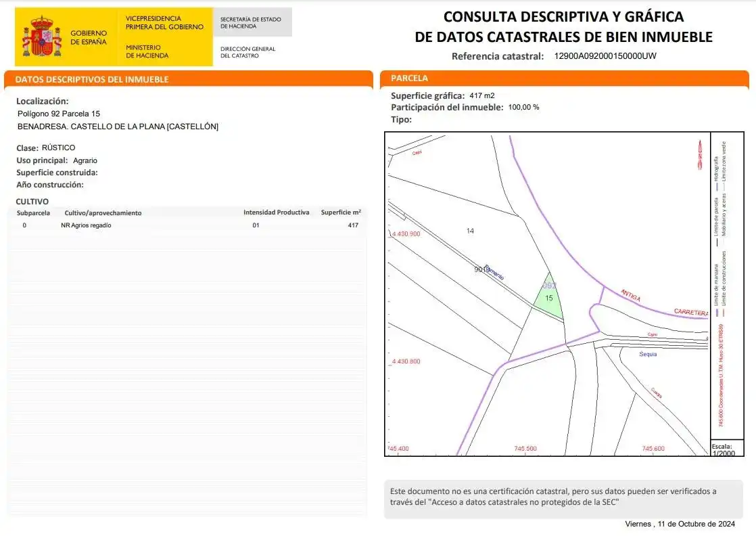
Task: Click the 'Subparcela' column header
Action: tap(33, 213)
